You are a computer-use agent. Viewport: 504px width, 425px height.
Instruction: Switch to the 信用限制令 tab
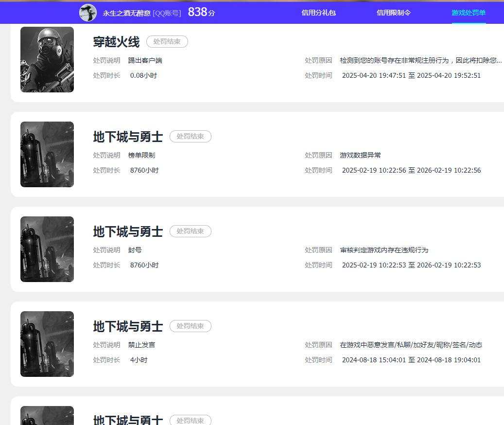[393, 13]
